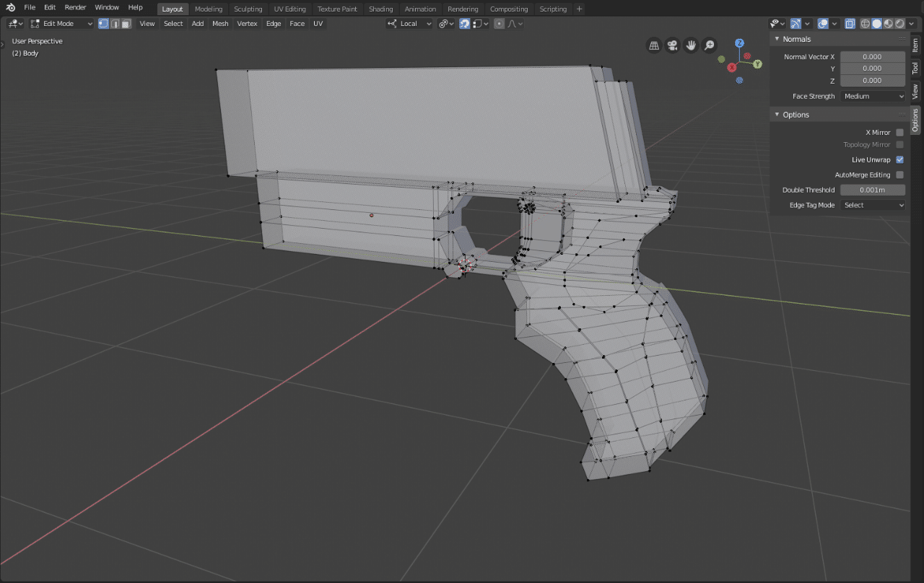Viewport: 924px width, 583px height.
Task: Switch to rendered shading
Action: tap(899, 24)
